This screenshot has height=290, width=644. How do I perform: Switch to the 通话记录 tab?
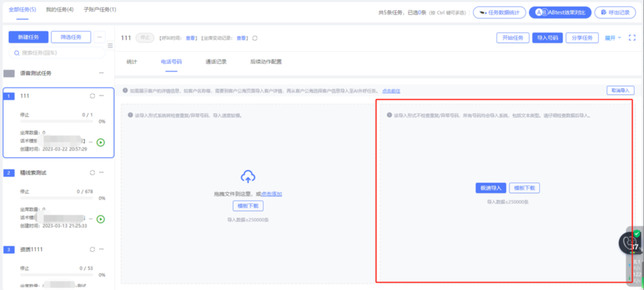pyautogui.click(x=216, y=62)
